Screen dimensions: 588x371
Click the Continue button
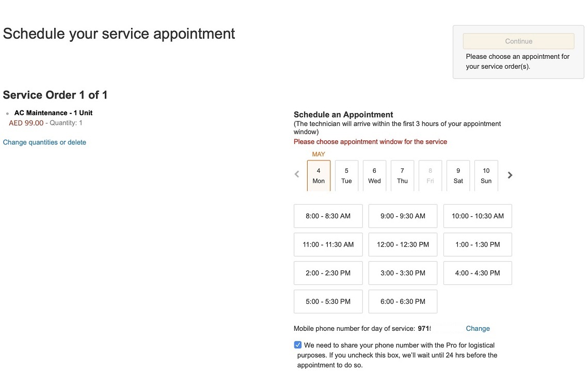pyautogui.click(x=518, y=41)
